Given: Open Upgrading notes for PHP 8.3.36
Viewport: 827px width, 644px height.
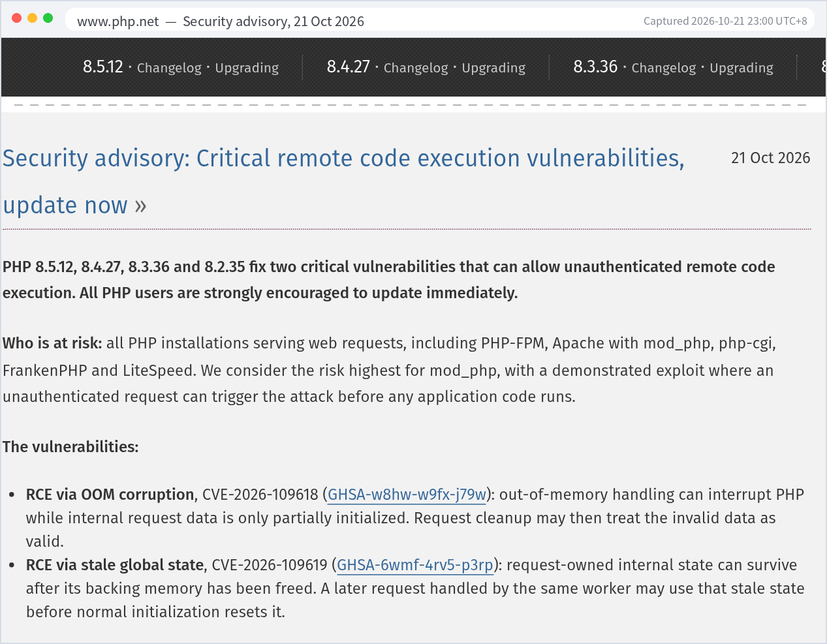Looking at the screenshot, I should (741, 68).
